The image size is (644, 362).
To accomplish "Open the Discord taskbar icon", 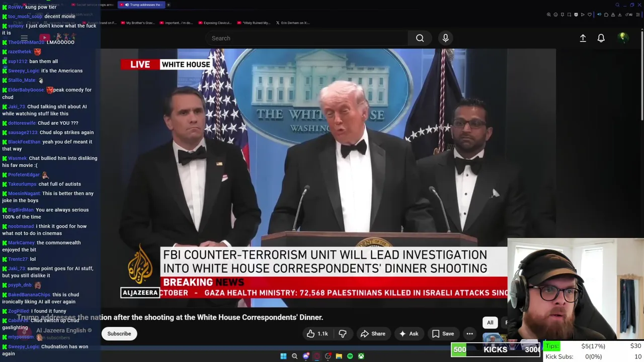I will 306,356.
